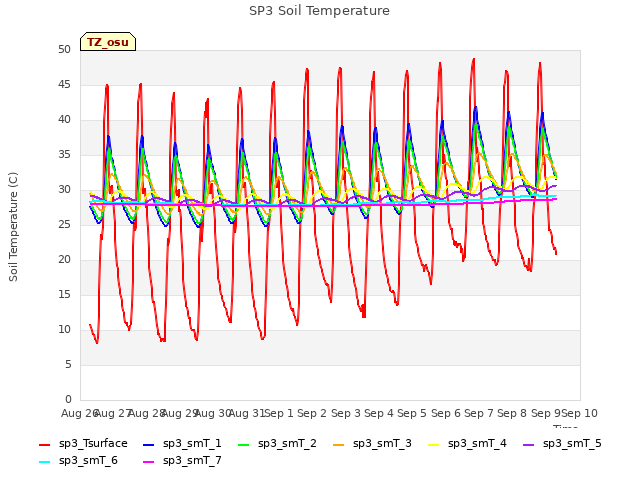640x480 pixels.
Task: Click the yellow sp3_smT_4 legend swatch
Action: coord(433,444)
